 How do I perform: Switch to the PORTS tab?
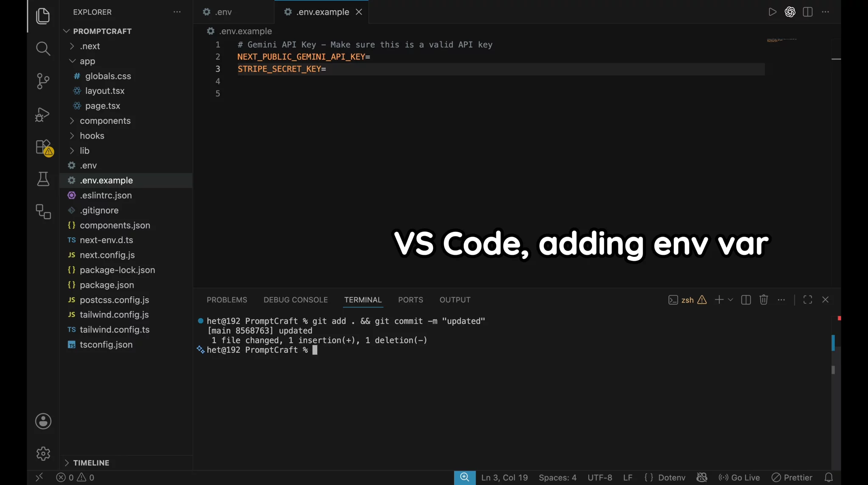(410, 300)
